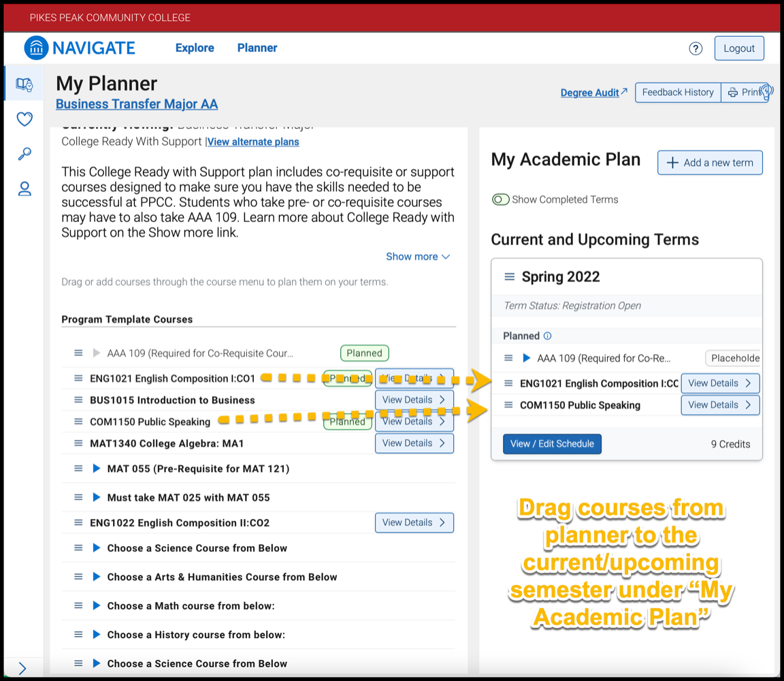
Task: Click the My Academic Plan heading
Action: (566, 159)
